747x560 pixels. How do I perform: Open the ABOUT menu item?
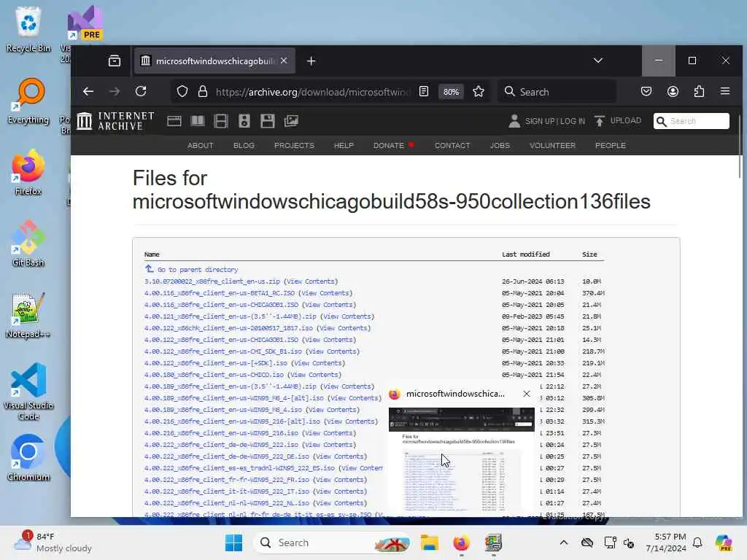point(200,145)
